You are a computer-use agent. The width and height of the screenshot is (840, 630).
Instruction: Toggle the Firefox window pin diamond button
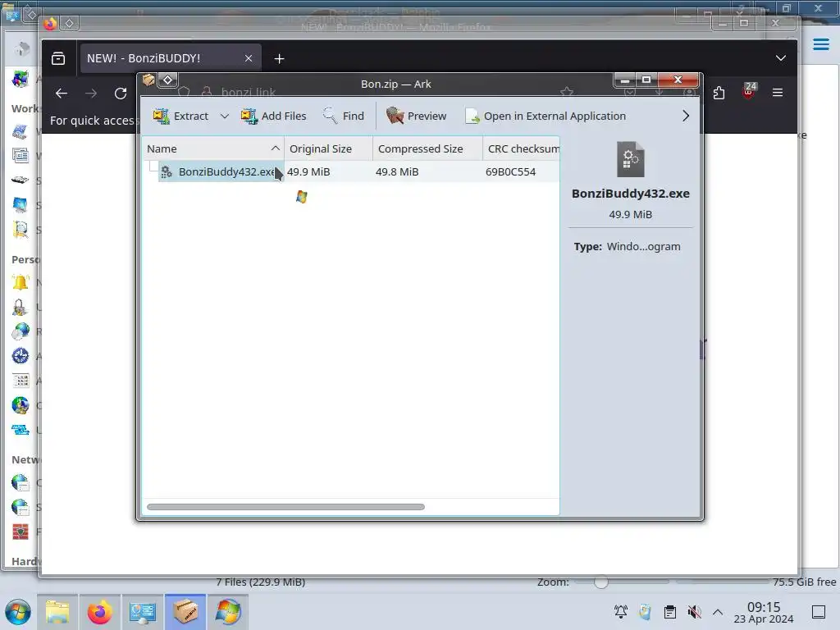pyautogui.click(x=69, y=24)
